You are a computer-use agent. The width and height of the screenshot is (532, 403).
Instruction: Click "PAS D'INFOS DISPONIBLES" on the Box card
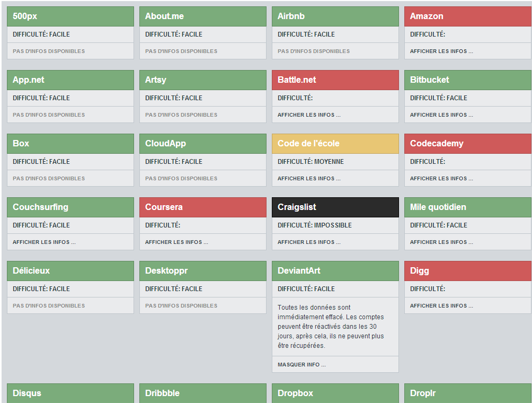click(49, 179)
